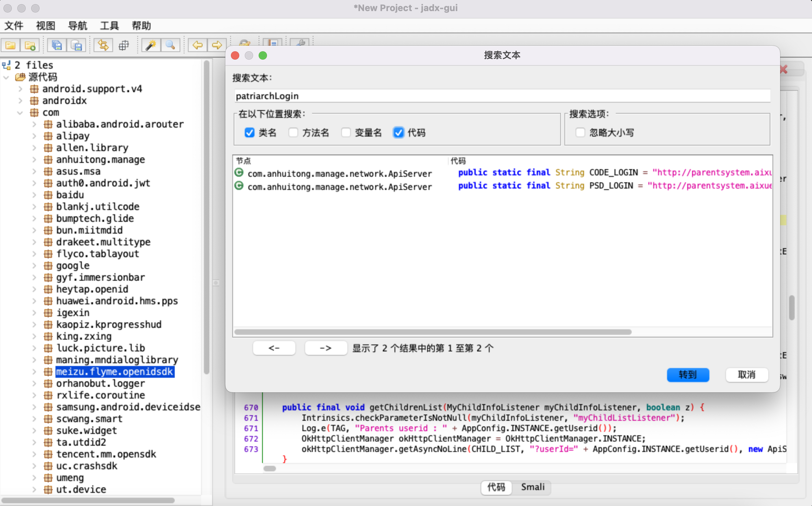Enable the 方法名 checkbox
812x506 pixels.
tap(293, 132)
